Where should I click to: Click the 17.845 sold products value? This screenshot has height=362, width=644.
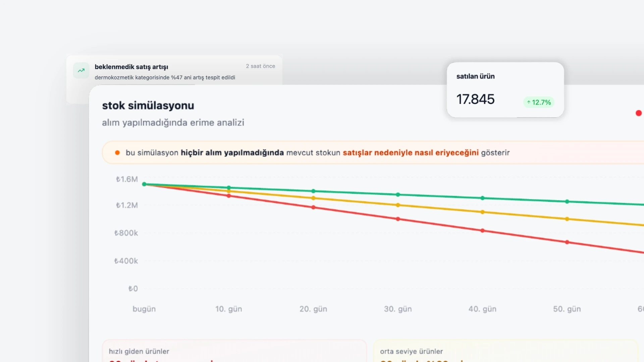pyautogui.click(x=475, y=99)
